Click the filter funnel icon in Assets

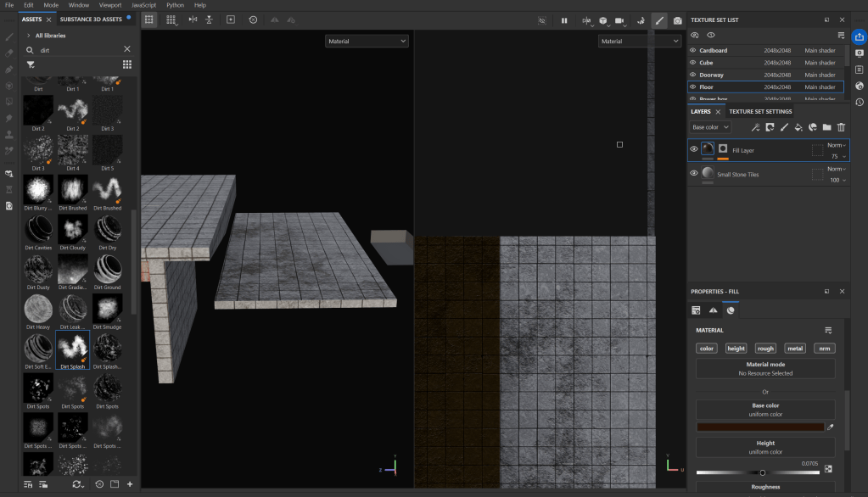click(x=31, y=64)
